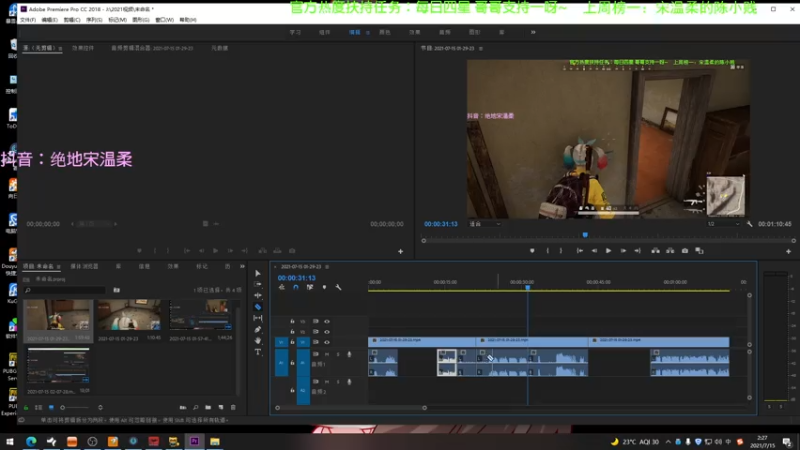Open Program Monitor panel menu
Image resolution: width=800 pixels, height=450 pixels.
pos(481,48)
